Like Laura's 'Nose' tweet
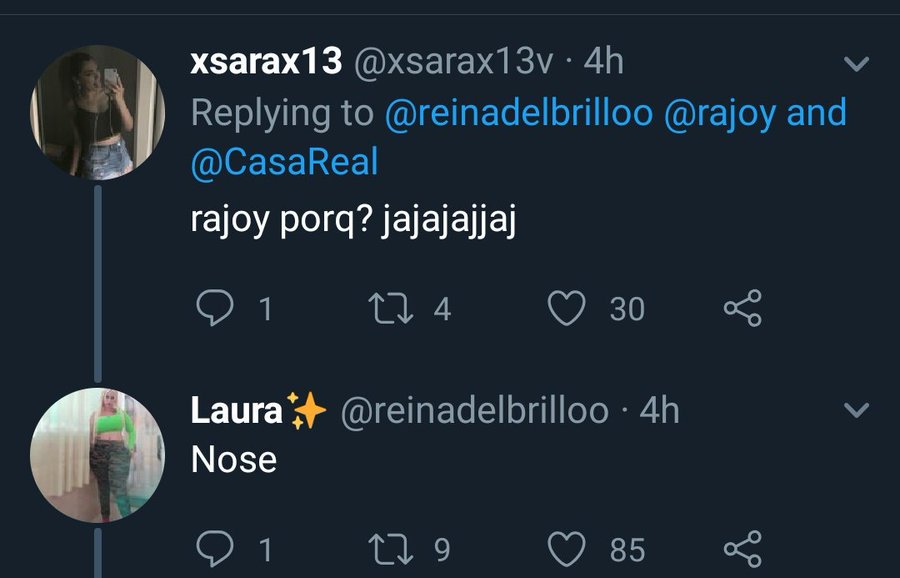The width and height of the screenshot is (900, 578). (x=567, y=548)
